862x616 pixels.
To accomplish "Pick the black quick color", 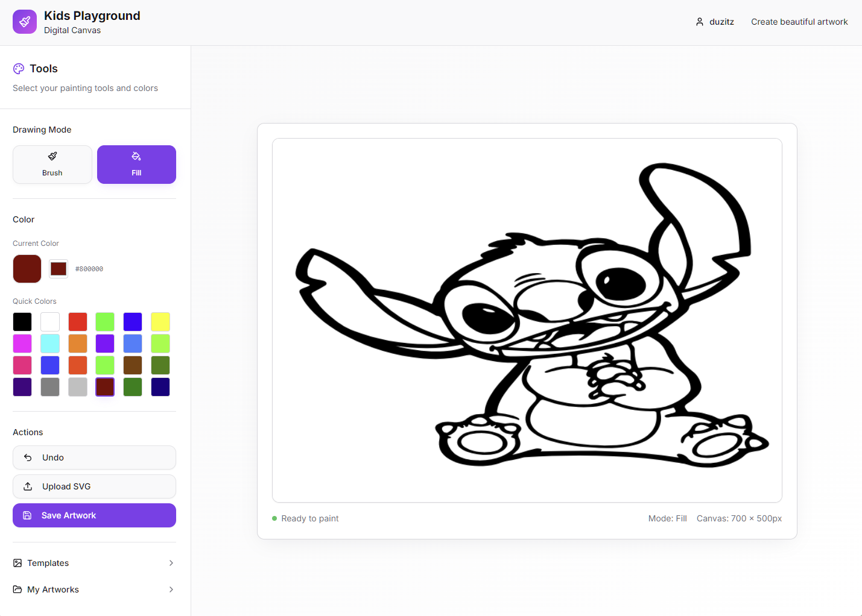I will click(x=22, y=322).
